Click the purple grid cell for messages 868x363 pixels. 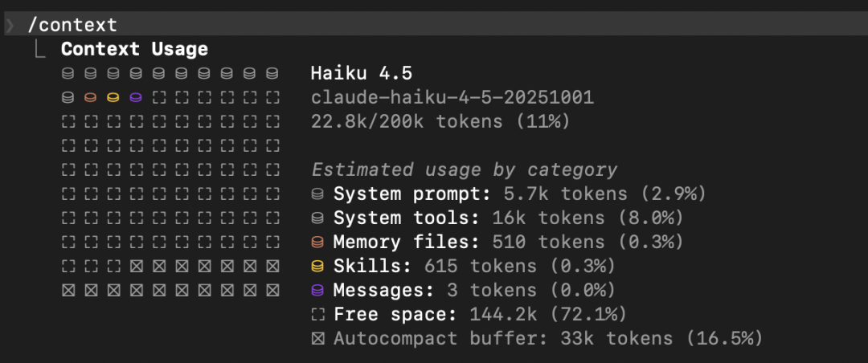tap(136, 98)
